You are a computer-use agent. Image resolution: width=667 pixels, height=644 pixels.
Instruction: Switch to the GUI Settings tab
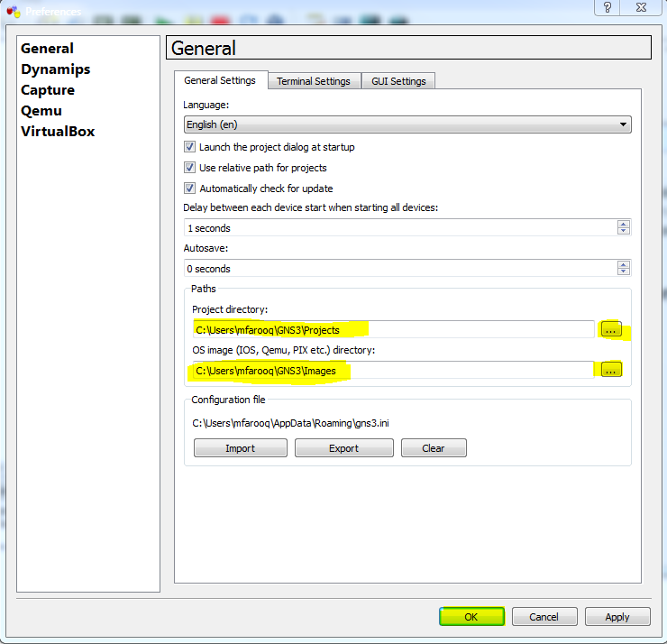coord(398,81)
